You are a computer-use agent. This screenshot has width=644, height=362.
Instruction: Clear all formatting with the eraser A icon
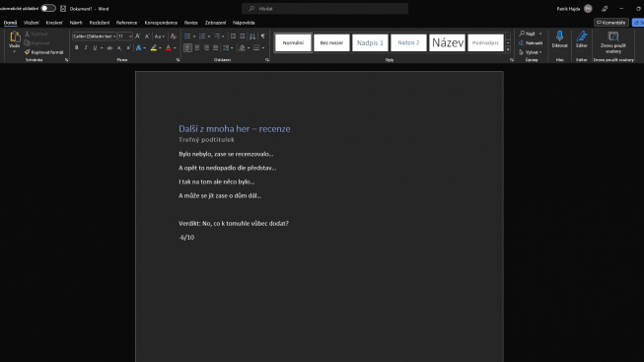click(x=173, y=36)
